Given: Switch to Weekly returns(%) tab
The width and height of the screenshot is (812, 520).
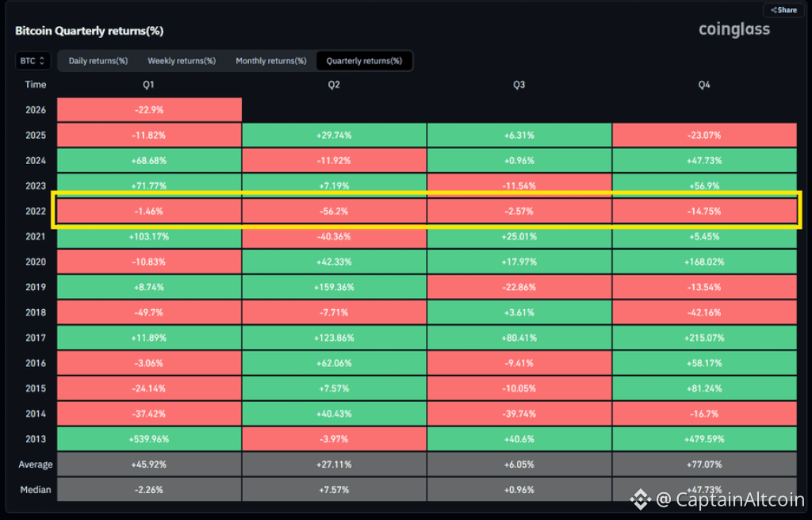Looking at the screenshot, I should [182, 60].
